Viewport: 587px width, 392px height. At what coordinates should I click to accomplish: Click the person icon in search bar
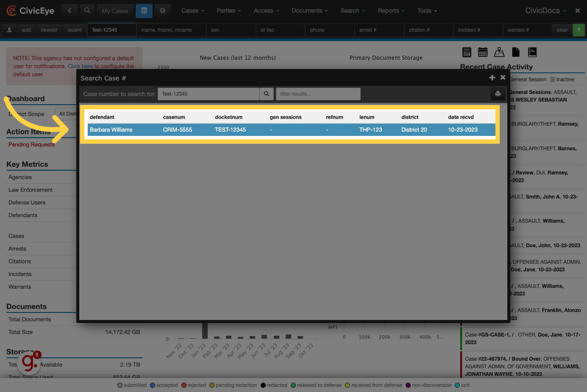(x=9, y=30)
